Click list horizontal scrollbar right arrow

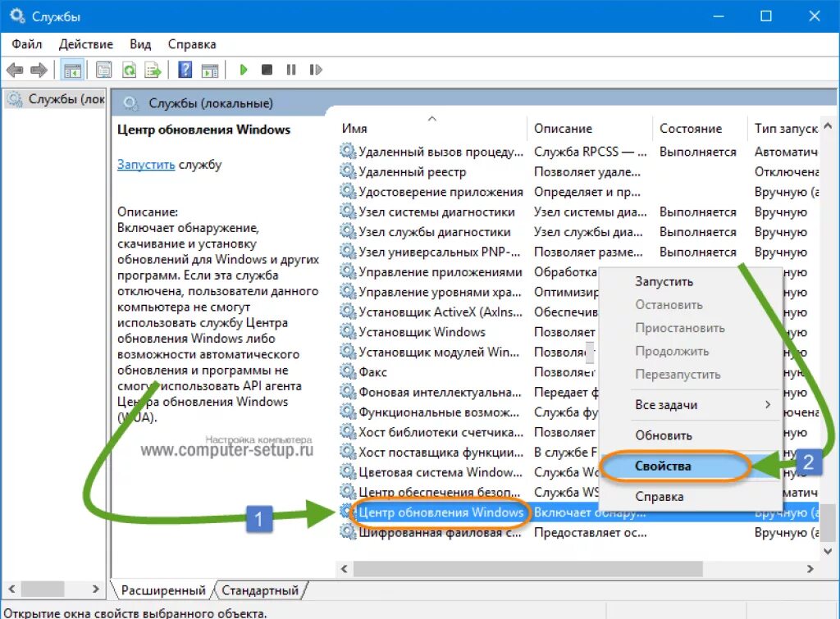(810, 569)
